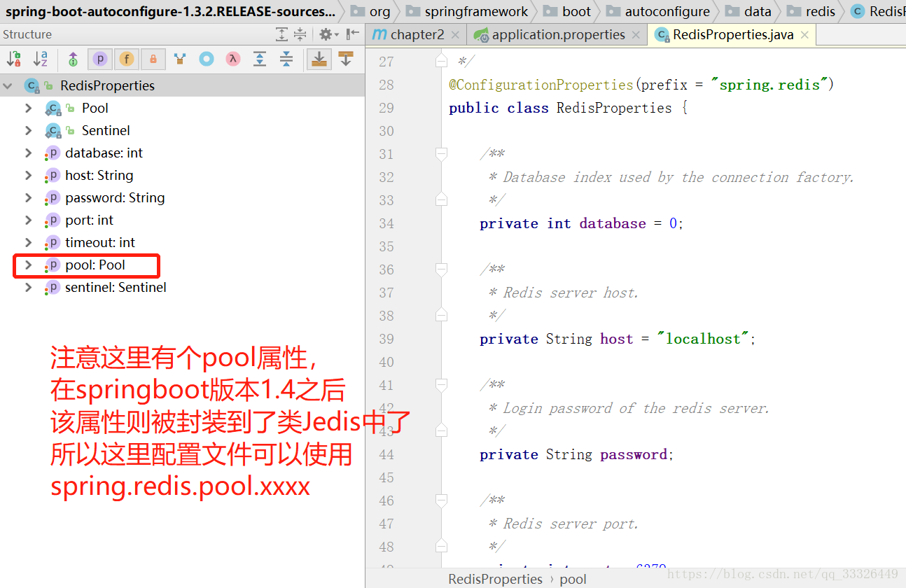Image resolution: width=906 pixels, height=588 pixels.
Task: Toggle the Properties filter in Structure toolbar
Action: coord(99,59)
